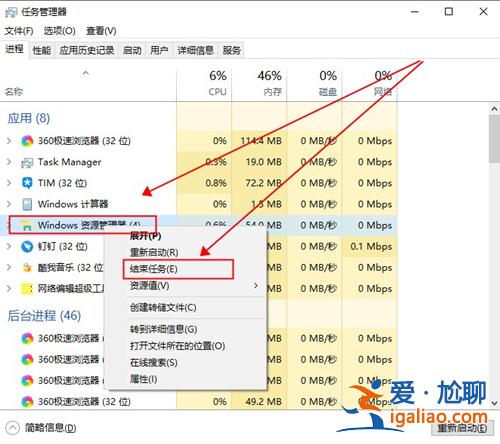
Task: Minimize the 任务管理器 window
Action: (415, 12)
